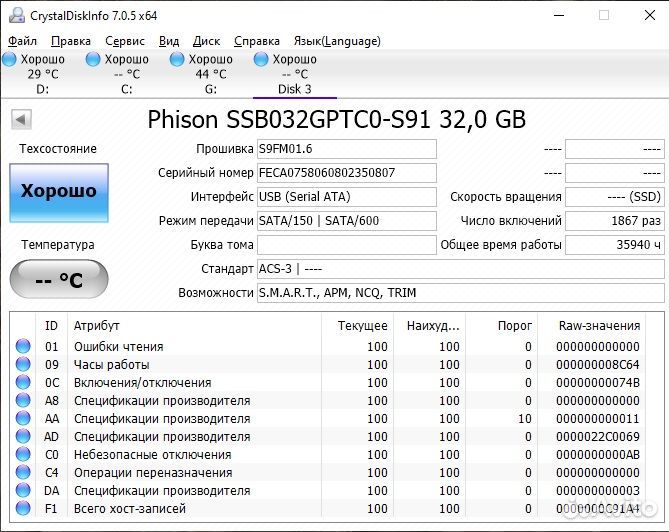
Task: Switch to disk C: tab
Action: pyautogui.click(x=126, y=74)
